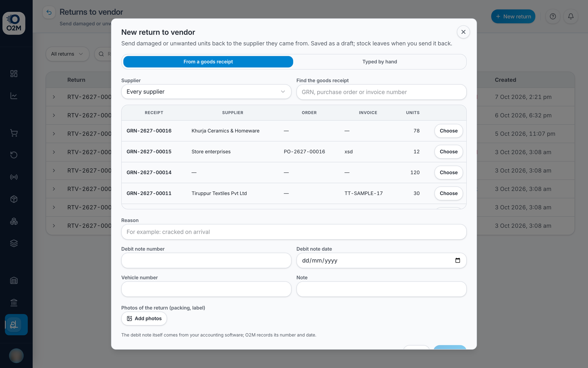
Task: Open the bank building icon in sidebar
Action: click(x=14, y=302)
